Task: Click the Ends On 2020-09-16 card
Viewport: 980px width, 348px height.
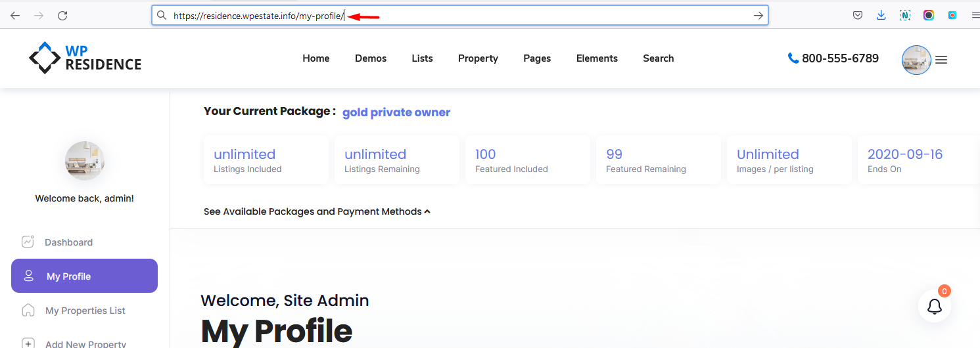Action: coord(919,160)
